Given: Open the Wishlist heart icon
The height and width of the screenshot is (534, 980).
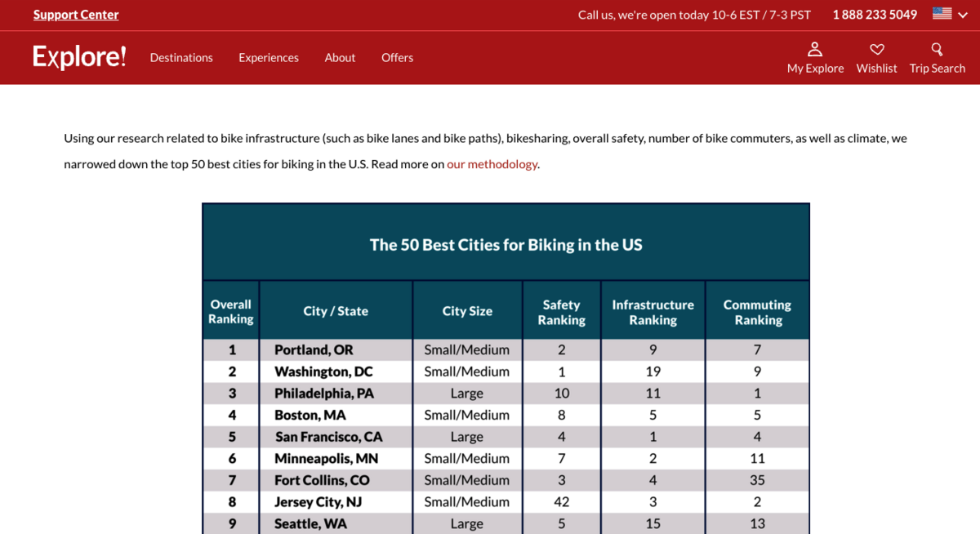Looking at the screenshot, I should pos(876,50).
